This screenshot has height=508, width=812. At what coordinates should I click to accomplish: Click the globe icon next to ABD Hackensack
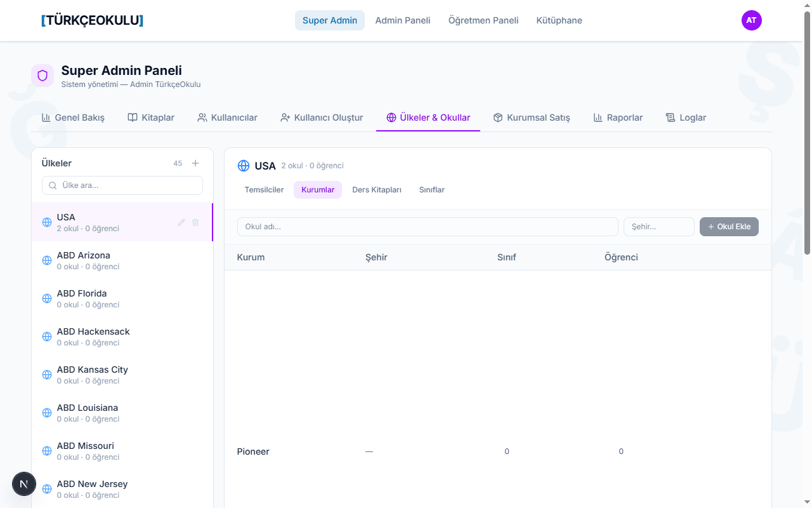pyautogui.click(x=47, y=337)
